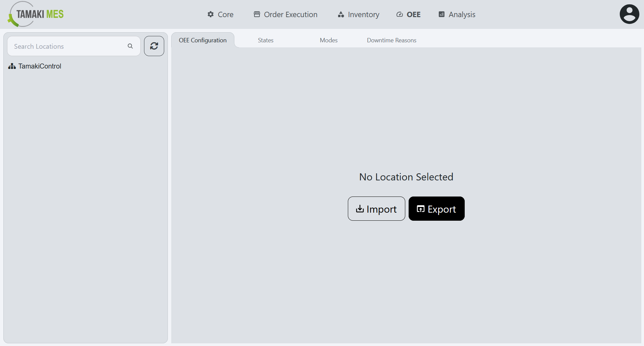Select the OEE Configuration tab
This screenshot has height=346, width=644.
coord(202,40)
